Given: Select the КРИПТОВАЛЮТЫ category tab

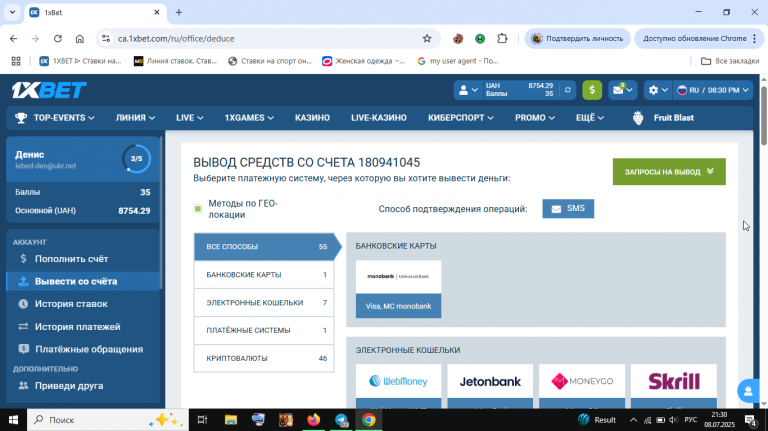Looking at the screenshot, I should coord(264,359).
